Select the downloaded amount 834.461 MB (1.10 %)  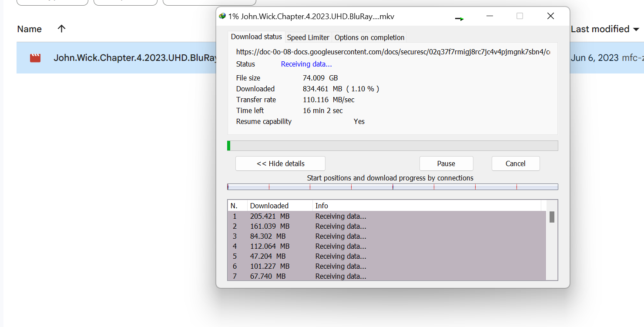pyautogui.click(x=341, y=89)
